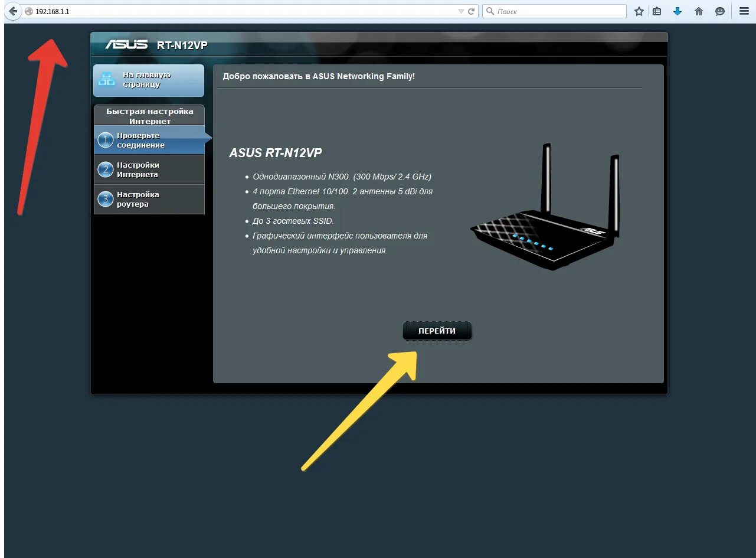Click the site identity globe icon
Screen dimensions: 756x558
[x=29, y=11]
